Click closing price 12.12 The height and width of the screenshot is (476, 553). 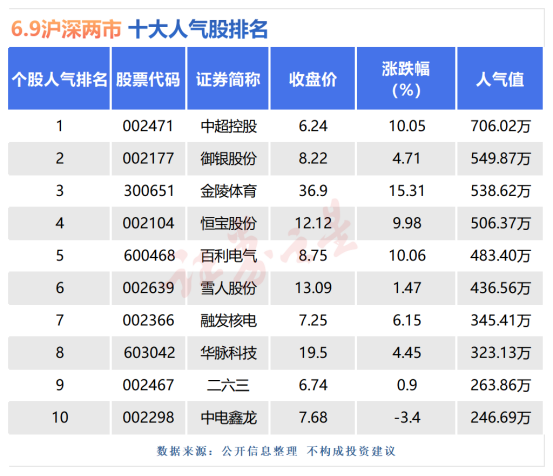click(x=313, y=223)
